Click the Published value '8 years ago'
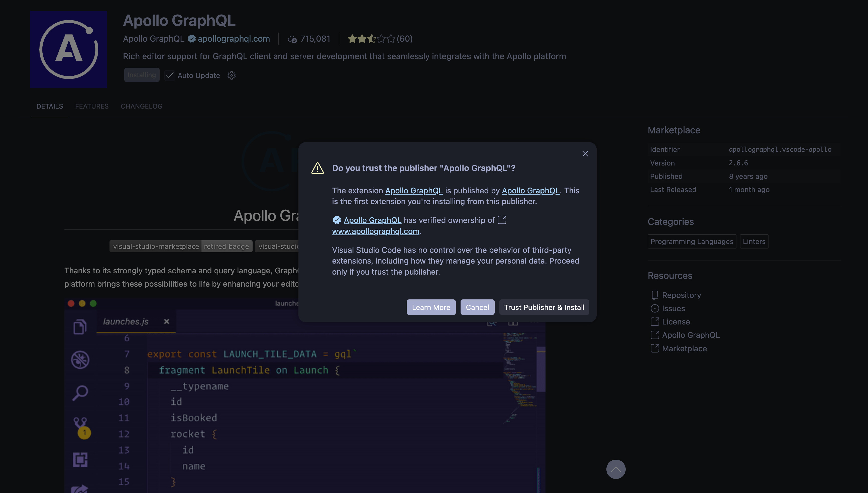This screenshot has width=868, height=493. (x=748, y=176)
